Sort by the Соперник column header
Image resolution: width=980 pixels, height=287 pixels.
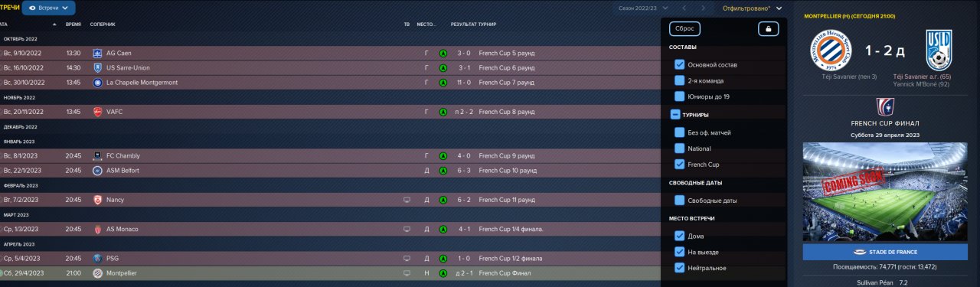(x=103, y=24)
